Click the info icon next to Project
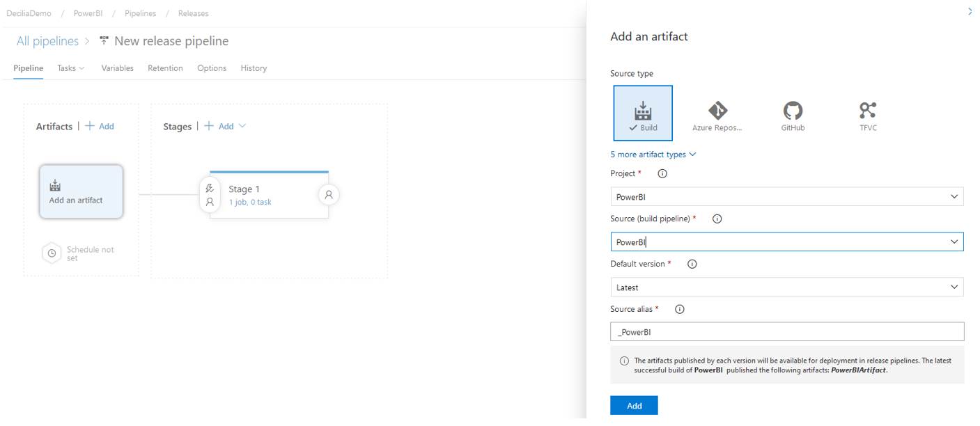The width and height of the screenshot is (980, 426). [662, 173]
